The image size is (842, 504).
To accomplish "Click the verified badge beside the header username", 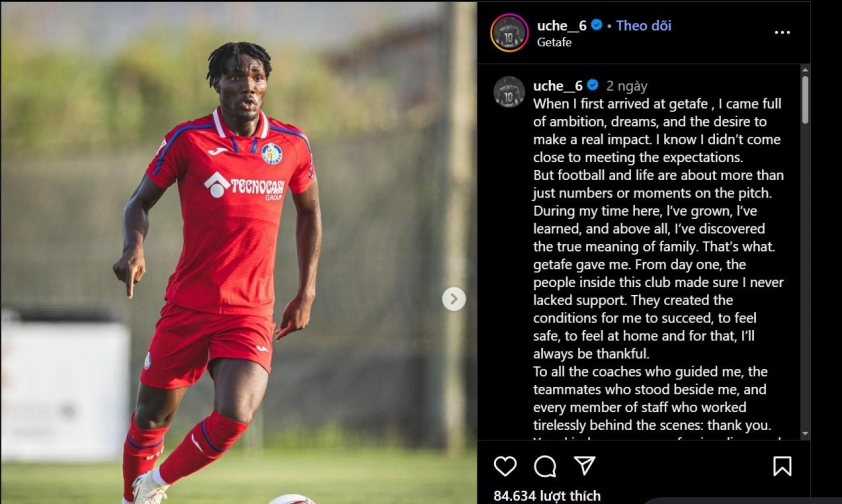I will coord(596,25).
